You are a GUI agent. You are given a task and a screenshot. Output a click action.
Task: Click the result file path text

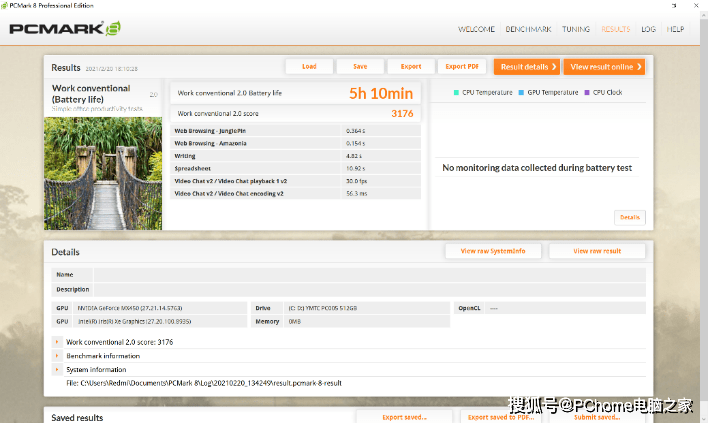(x=204, y=383)
